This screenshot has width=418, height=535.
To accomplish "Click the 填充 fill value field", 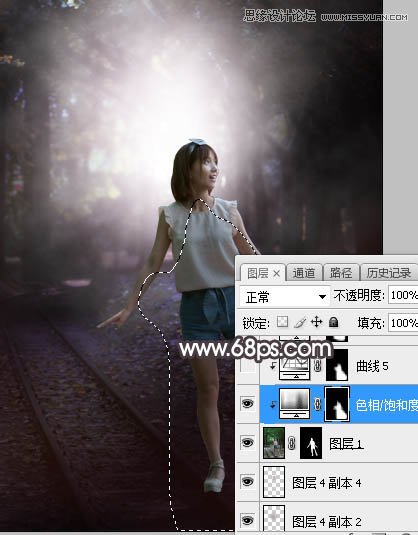I will (403, 323).
